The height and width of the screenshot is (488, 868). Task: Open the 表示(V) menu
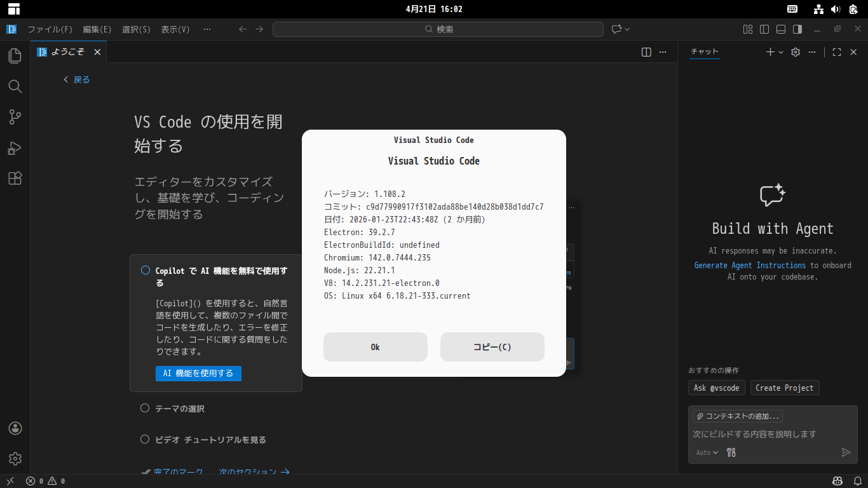pyautogui.click(x=175, y=29)
